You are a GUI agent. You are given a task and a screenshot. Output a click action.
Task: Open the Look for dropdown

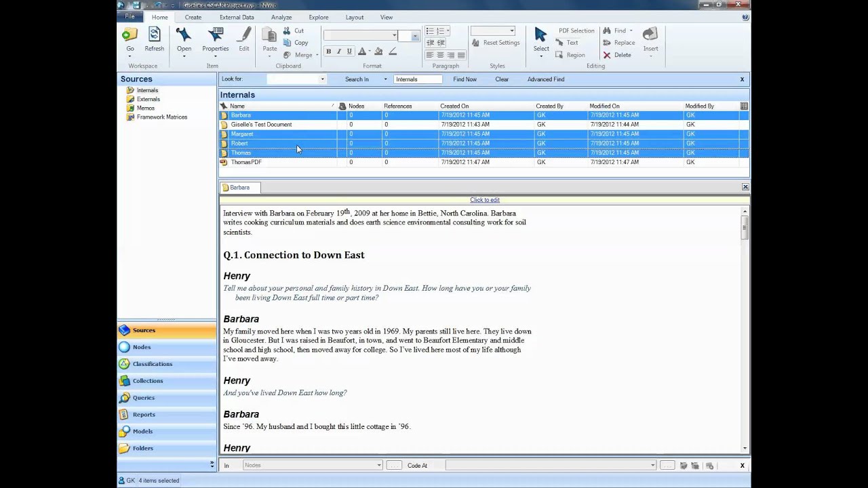[322, 79]
